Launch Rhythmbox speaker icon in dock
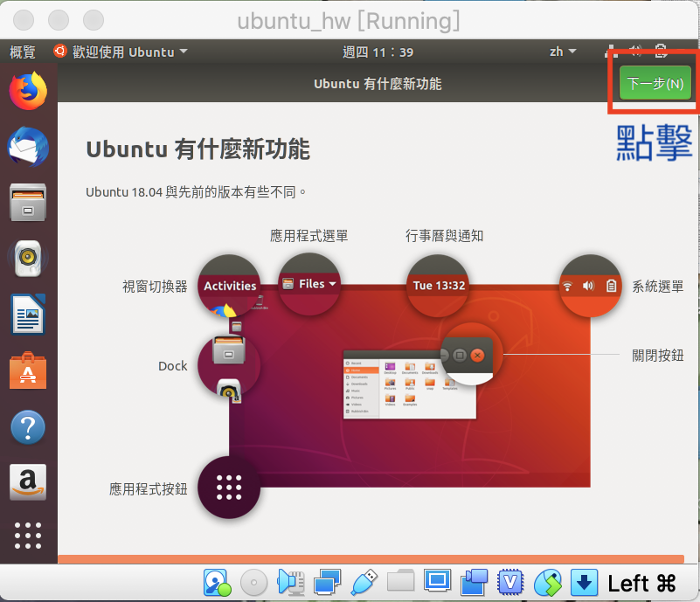The width and height of the screenshot is (700, 602). (x=28, y=259)
